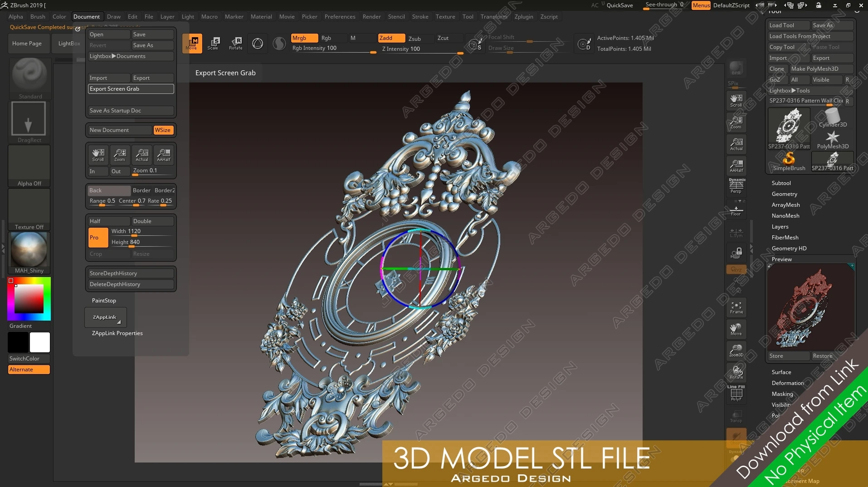Expand the Deformation section

pos(787,383)
